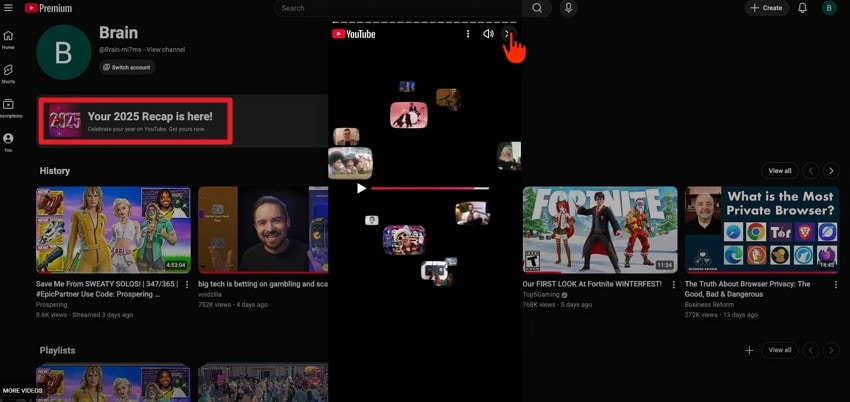Open the Save Me From SWEATY SOLOS thumbnail

(113, 230)
